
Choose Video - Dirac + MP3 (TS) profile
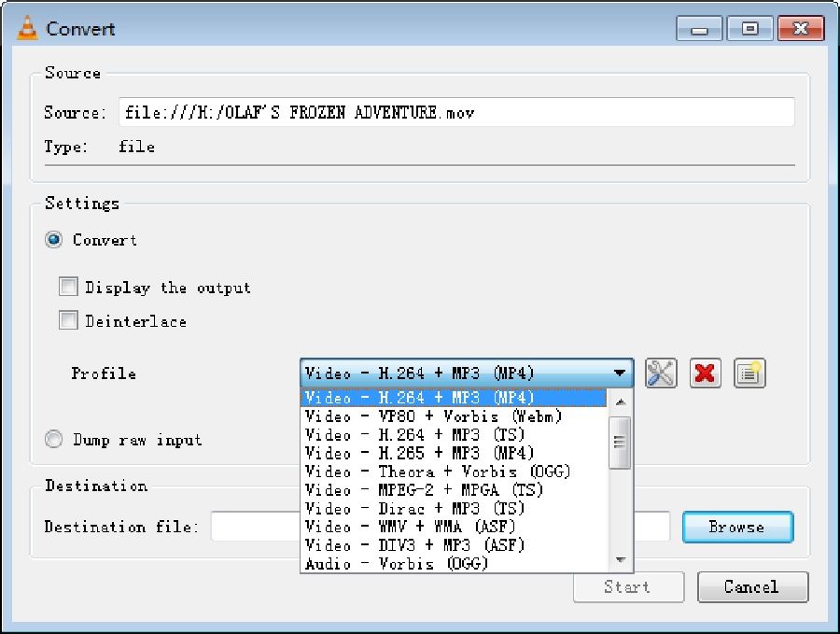(455, 509)
